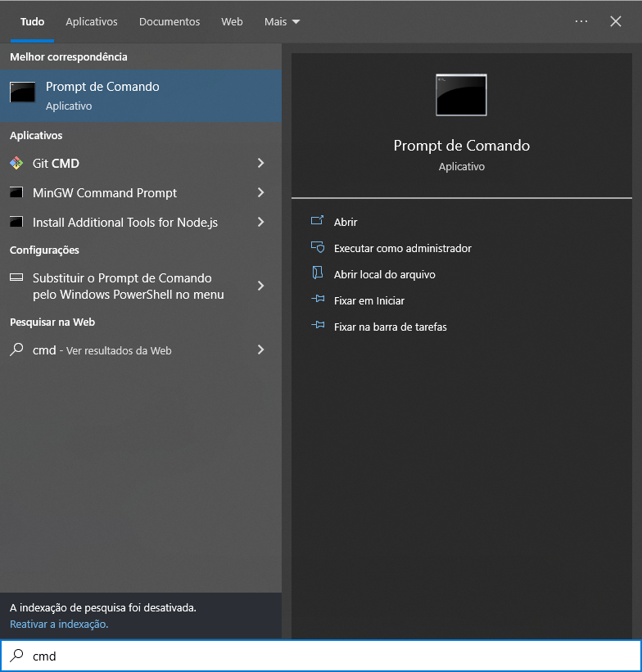
Task: Select Fixar na barra de tarefas
Action: point(391,327)
